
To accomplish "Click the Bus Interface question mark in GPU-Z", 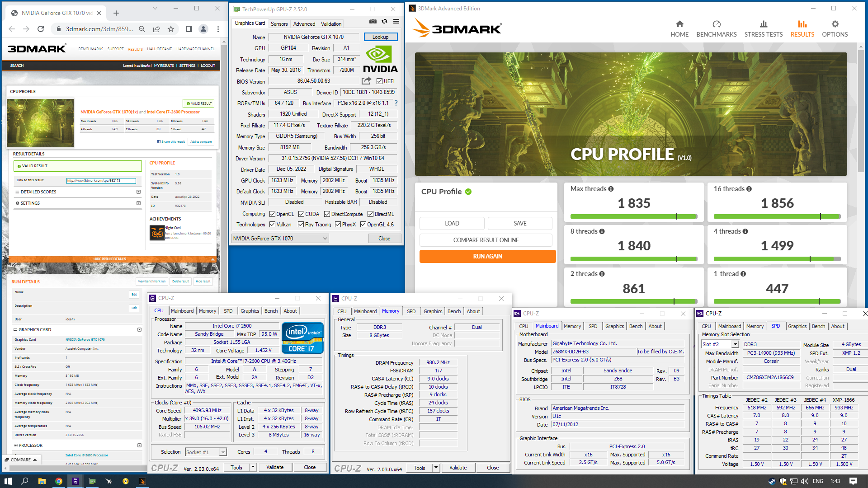I will (x=396, y=103).
